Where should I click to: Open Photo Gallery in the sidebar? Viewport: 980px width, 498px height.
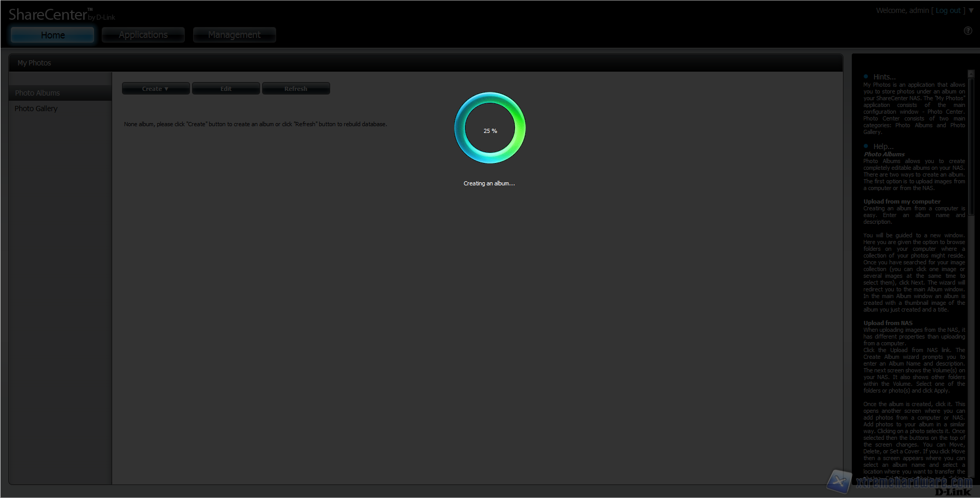[x=36, y=109]
